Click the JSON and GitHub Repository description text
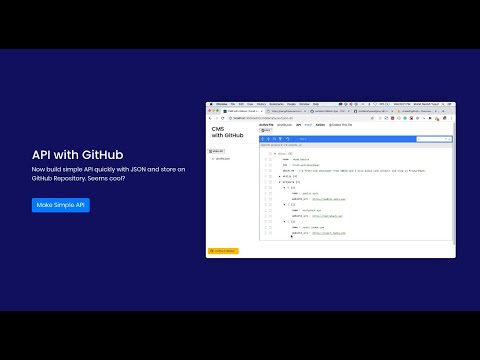480x360 pixels. pos(108,174)
